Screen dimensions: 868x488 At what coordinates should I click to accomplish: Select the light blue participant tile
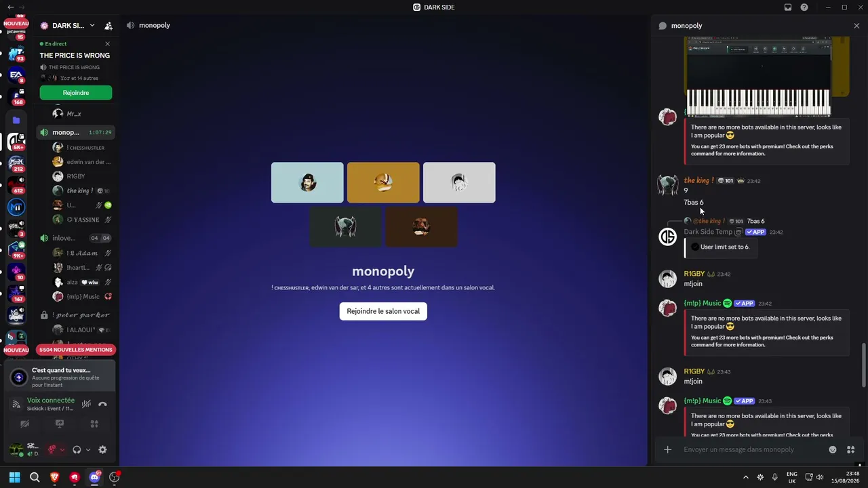pos(307,182)
